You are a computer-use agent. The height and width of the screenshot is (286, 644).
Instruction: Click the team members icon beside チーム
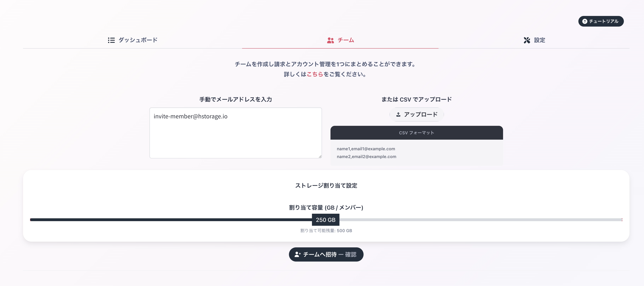(x=330, y=40)
